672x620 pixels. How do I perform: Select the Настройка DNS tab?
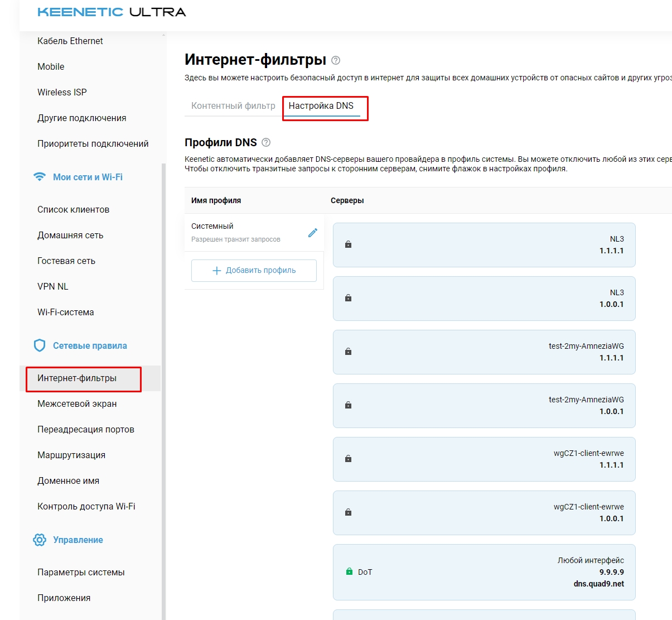pos(321,105)
